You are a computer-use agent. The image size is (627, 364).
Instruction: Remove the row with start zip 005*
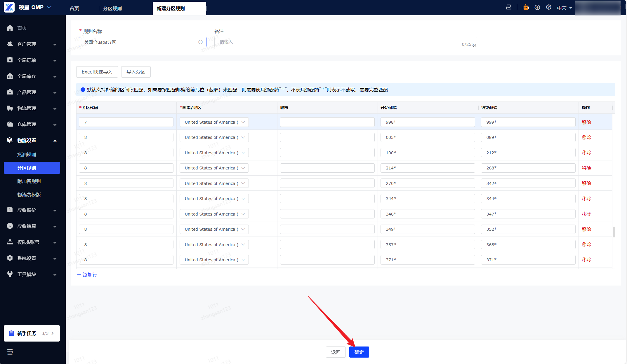pos(586,137)
